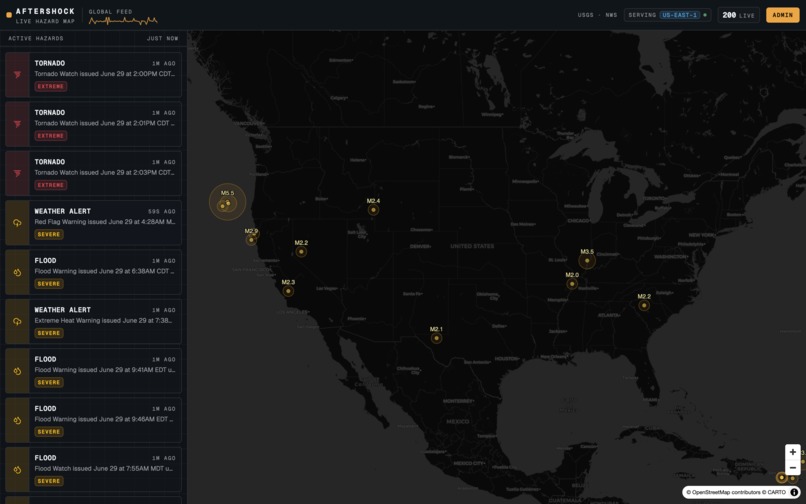
Task: Open the map attribution info icon
Action: (x=794, y=492)
